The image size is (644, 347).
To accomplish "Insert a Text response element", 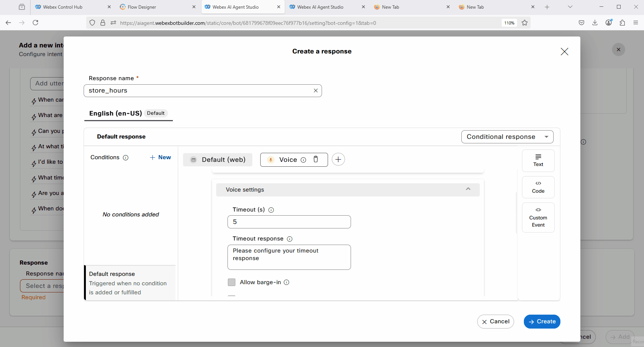I will pyautogui.click(x=538, y=160).
